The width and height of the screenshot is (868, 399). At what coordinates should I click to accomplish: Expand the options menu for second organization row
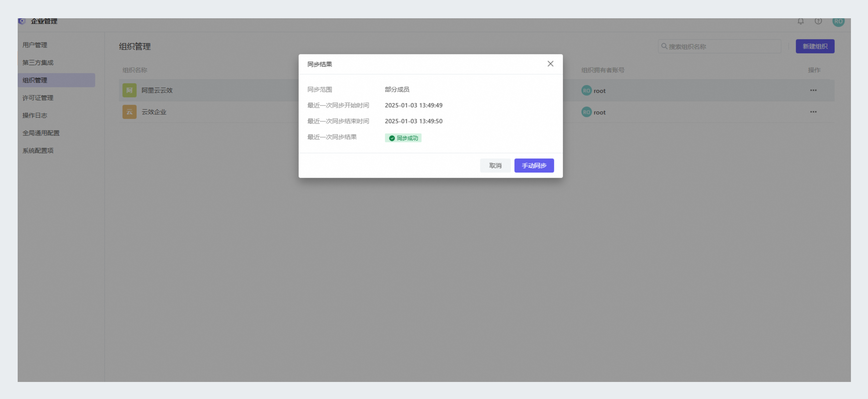(813, 112)
